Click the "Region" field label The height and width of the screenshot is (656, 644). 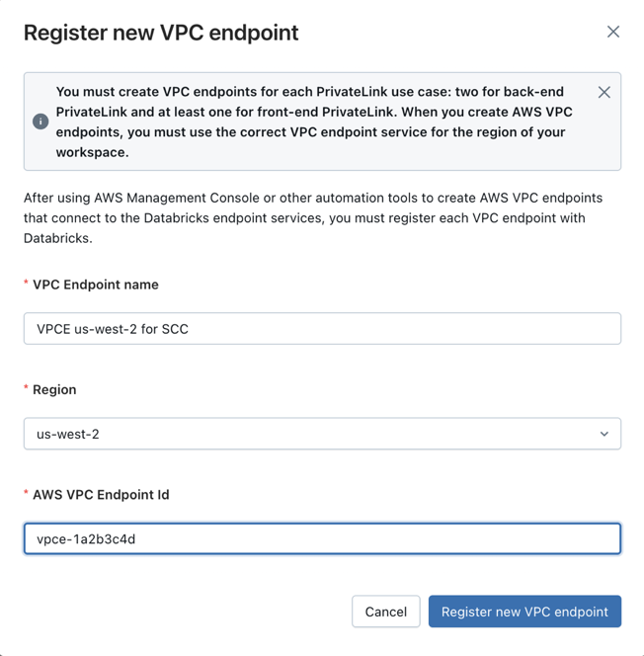[x=54, y=389]
